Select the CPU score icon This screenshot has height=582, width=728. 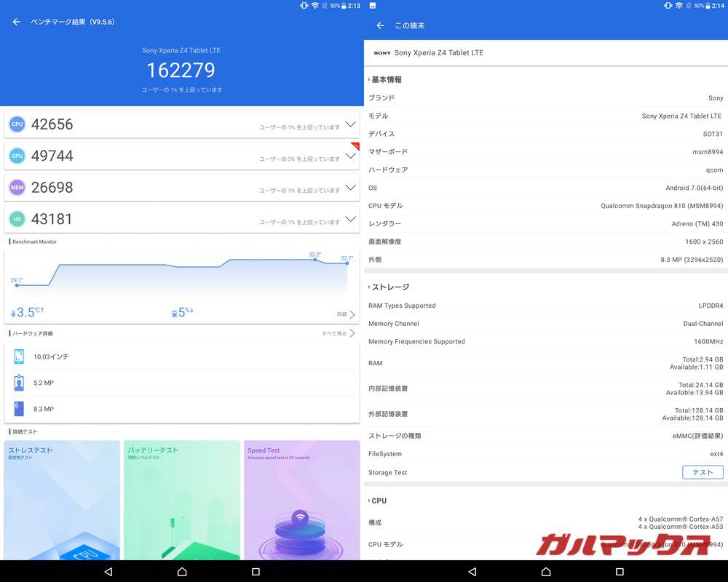point(17,124)
